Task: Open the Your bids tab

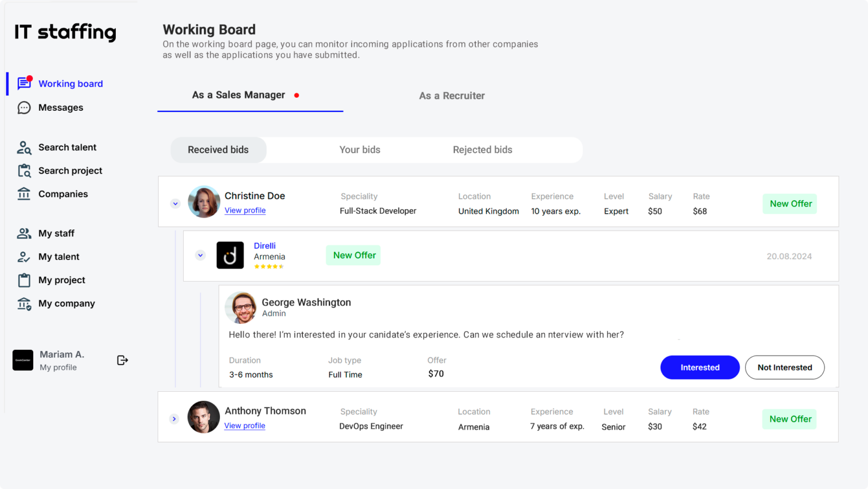Action: coord(360,149)
